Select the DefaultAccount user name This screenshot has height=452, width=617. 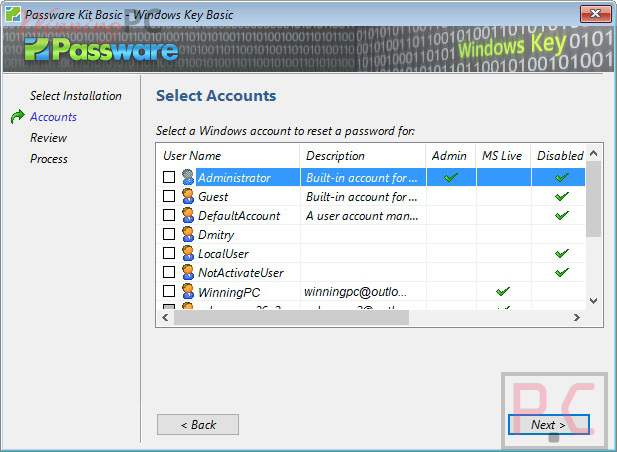click(239, 216)
